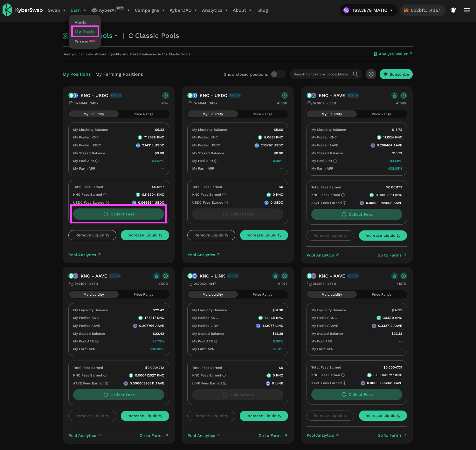
Task: Collapse the Earn menu
Action: (x=78, y=10)
